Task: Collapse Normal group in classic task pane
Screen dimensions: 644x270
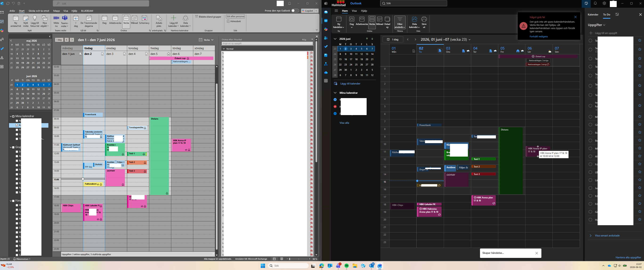Action: click(x=224, y=49)
